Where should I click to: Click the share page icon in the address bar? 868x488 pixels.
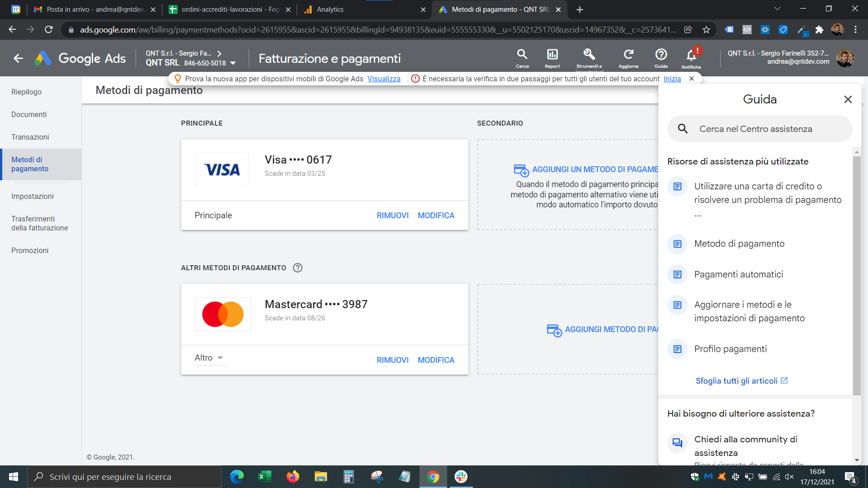pos(688,29)
